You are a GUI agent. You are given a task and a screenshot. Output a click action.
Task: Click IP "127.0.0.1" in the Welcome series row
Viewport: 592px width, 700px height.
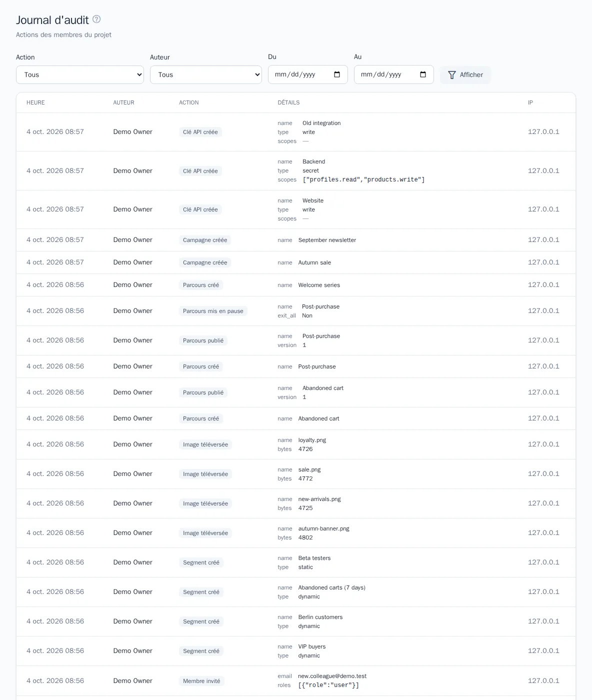coord(543,285)
